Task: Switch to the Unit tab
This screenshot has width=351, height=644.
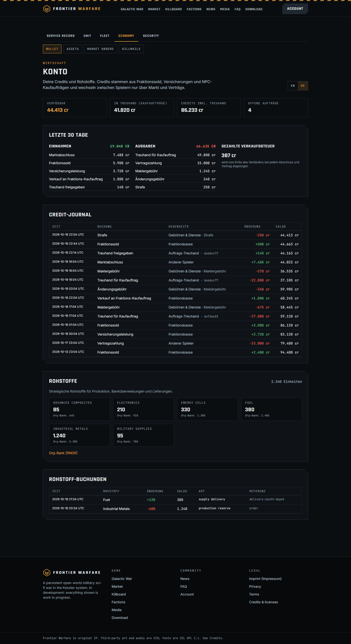Action: point(87,36)
